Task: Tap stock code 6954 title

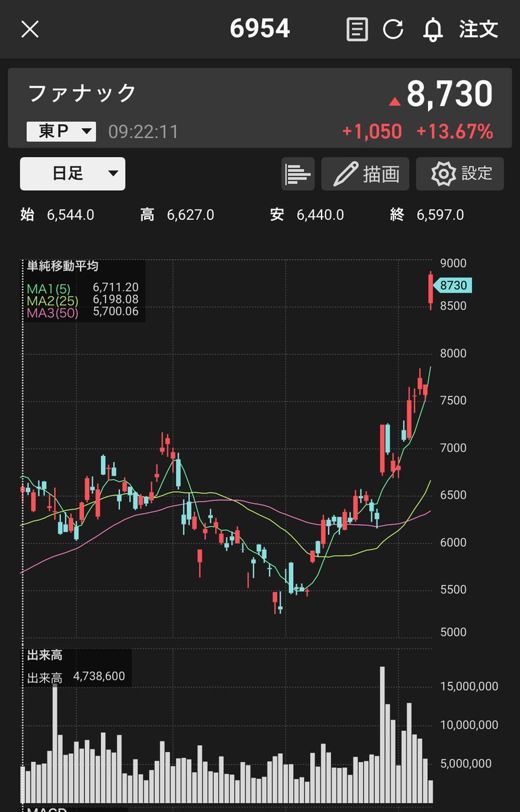Action: click(x=260, y=29)
